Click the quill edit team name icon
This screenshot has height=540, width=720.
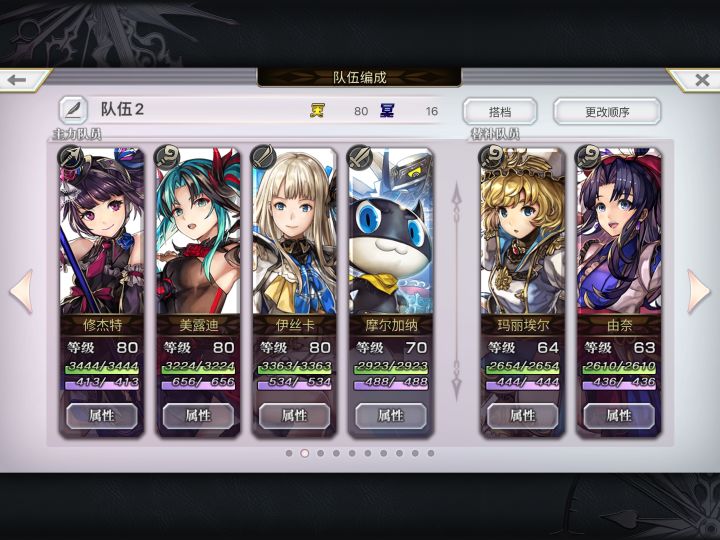(73, 110)
